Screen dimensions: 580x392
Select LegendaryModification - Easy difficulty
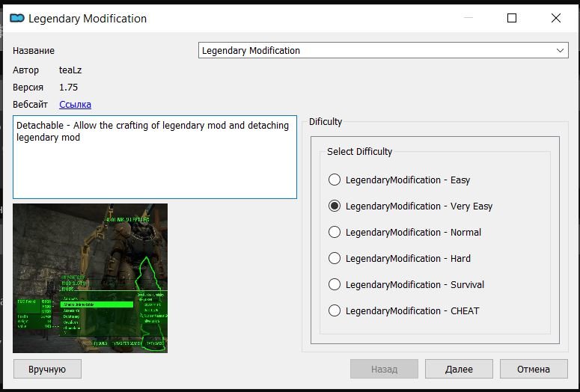coord(335,180)
